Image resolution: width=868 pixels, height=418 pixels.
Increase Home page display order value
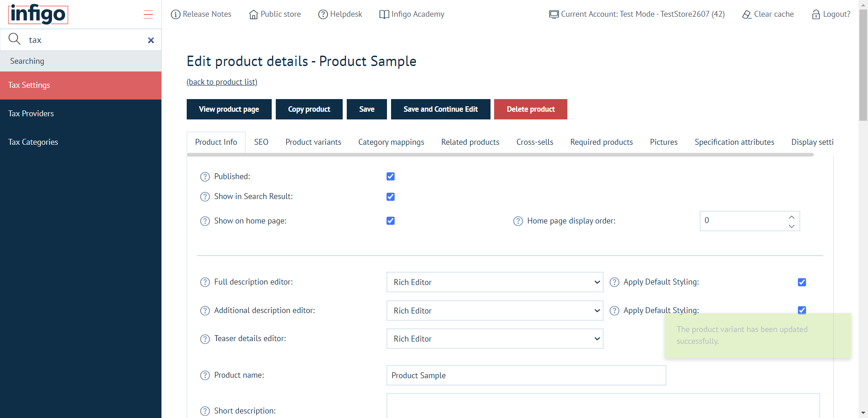[x=792, y=217]
